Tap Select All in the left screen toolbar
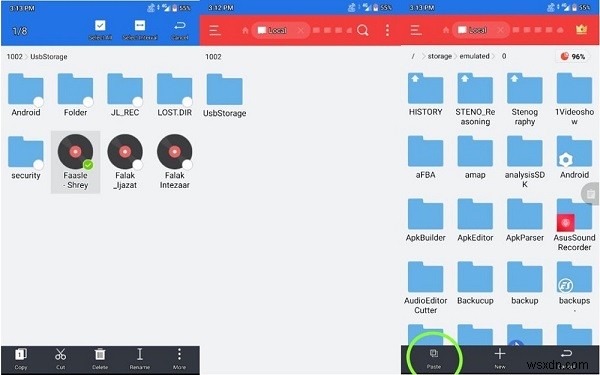Viewport: 600px width, 375px height. (100, 30)
